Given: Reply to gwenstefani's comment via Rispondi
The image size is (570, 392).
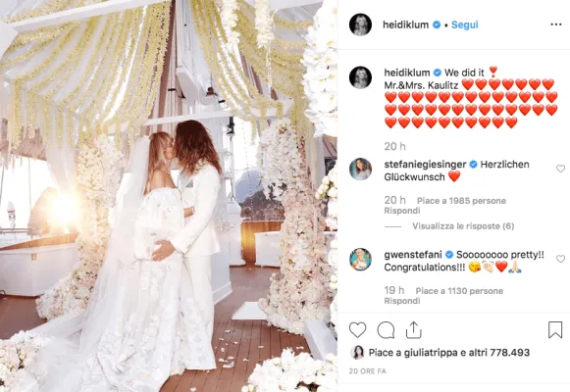Looking at the screenshot, I should (402, 301).
